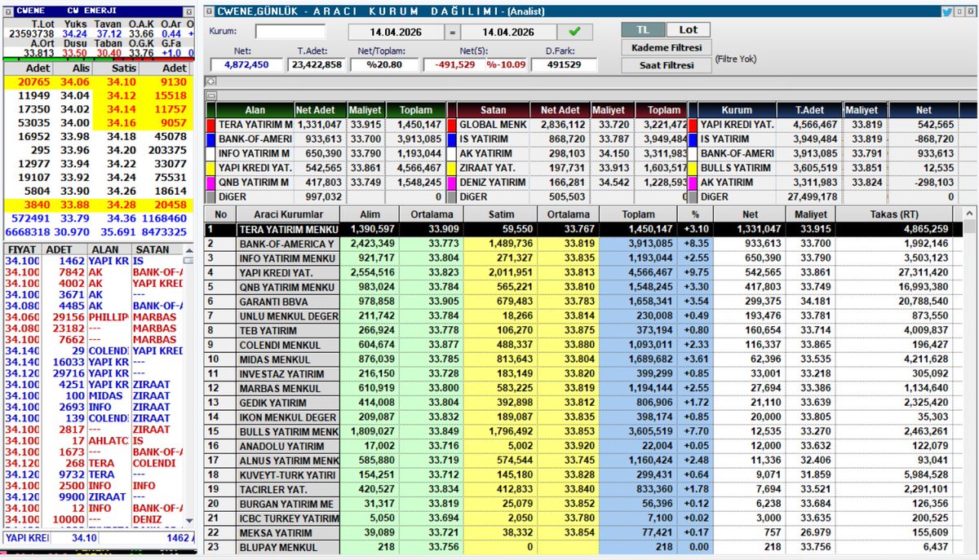Viewport: 979px width, 560px height.
Task: Select the ALNUS YATIRIM MENK row
Action: 583,461
